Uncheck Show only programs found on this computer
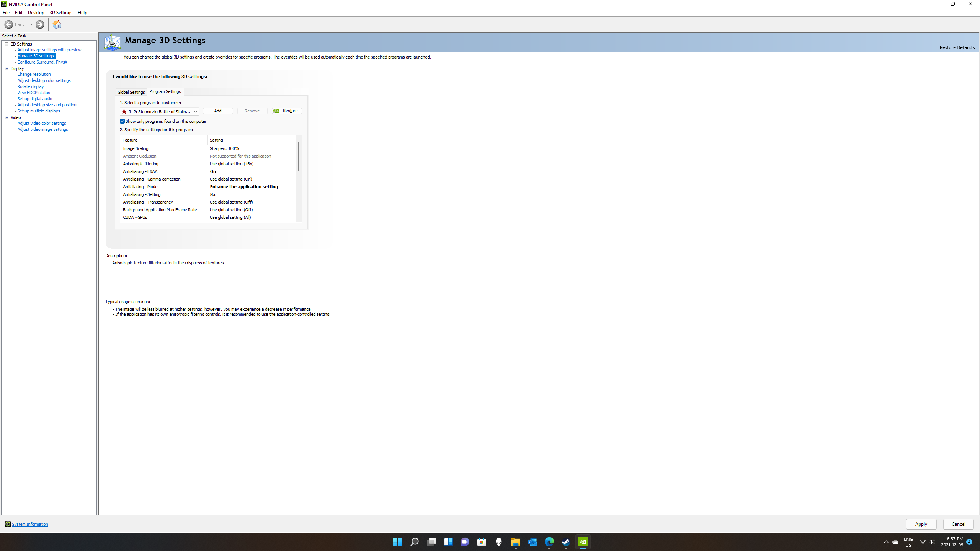The image size is (980, 551). pyautogui.click(x=122, y=121)
